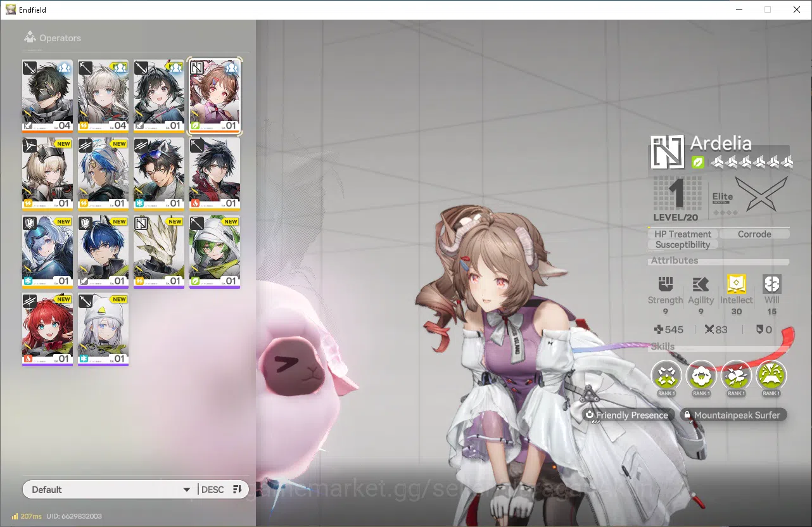The image size is (812, 527).
Task: Click the experience progress bar under the level
Action: pos(718,227)
